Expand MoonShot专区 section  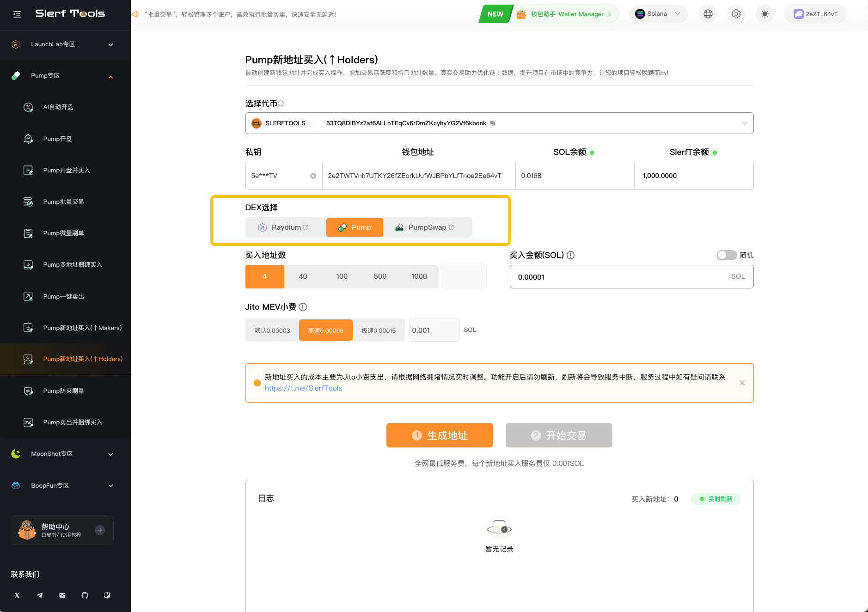click(65, 454)
